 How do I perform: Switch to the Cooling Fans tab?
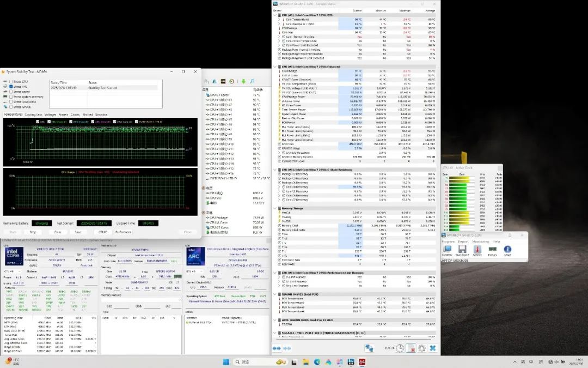coord(33,115)
